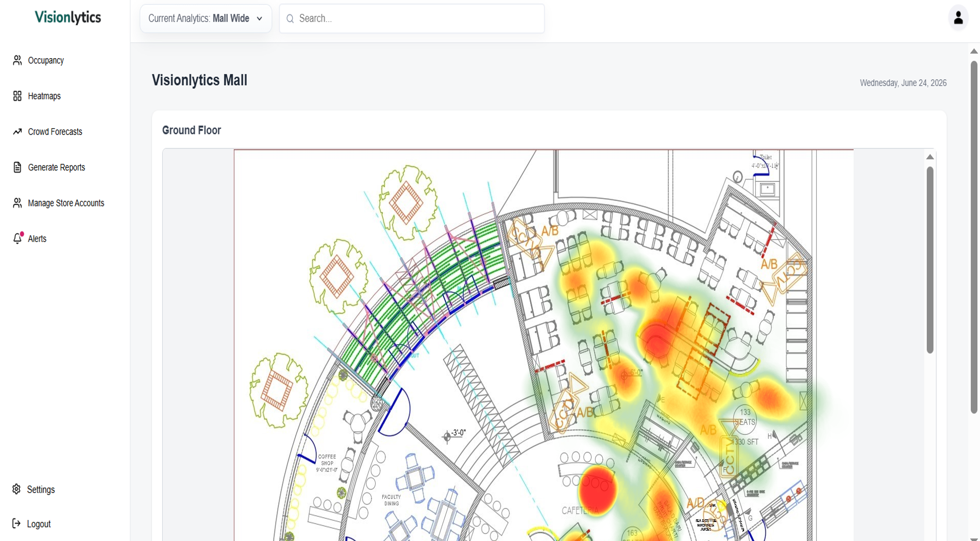Image resolution: width=980 pixels, height=541 pixels.
Task: Click the Generate Reports document icon
Action: click(17, 167)
